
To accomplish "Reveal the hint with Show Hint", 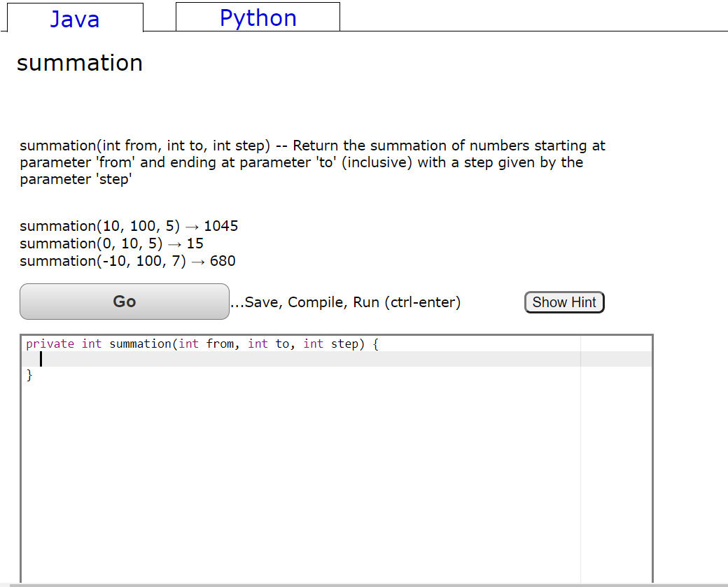I will pos(564,302).
